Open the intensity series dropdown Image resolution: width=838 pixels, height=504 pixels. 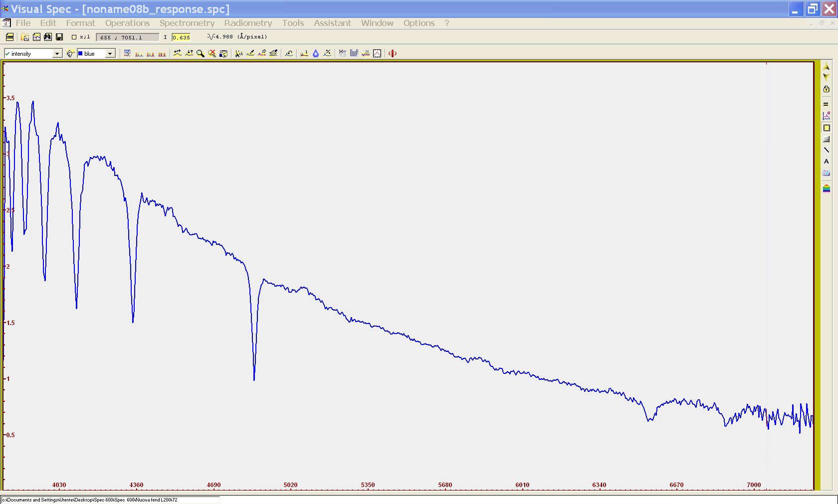[x=57, y=53]
